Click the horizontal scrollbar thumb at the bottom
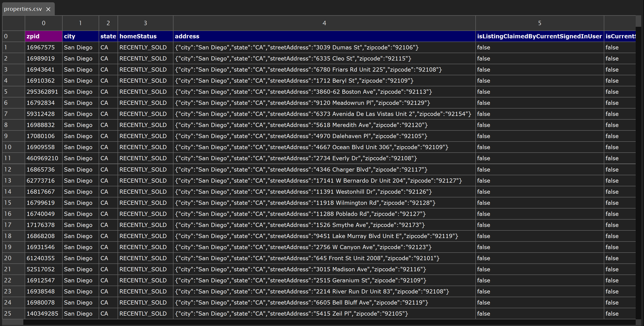The height and width of the screenshot is (326, 644). [13, 322]
